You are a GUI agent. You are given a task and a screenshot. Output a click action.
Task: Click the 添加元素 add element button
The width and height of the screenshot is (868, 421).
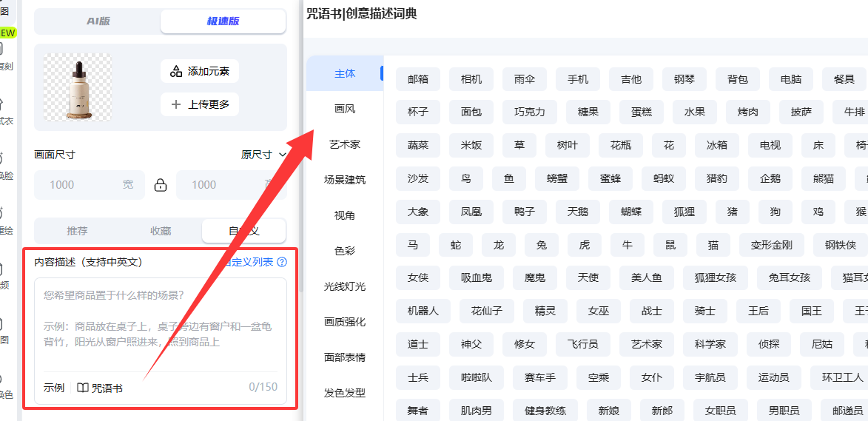coord(200,71)
